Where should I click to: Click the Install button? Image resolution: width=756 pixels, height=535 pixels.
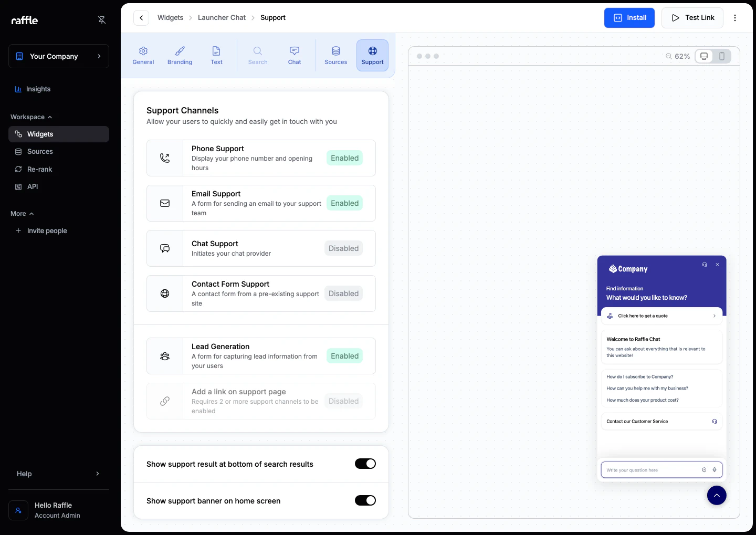[629, 18]
